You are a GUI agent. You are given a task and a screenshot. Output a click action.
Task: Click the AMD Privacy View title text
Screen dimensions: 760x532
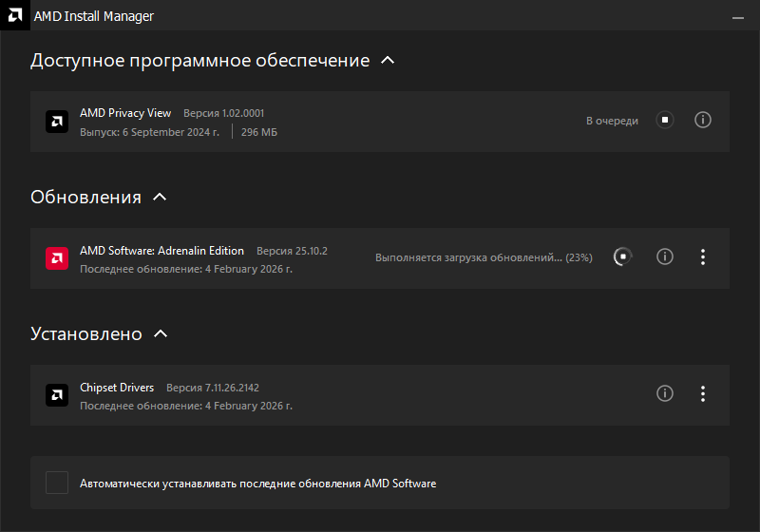pyautogui.click(x=125, y=113)
